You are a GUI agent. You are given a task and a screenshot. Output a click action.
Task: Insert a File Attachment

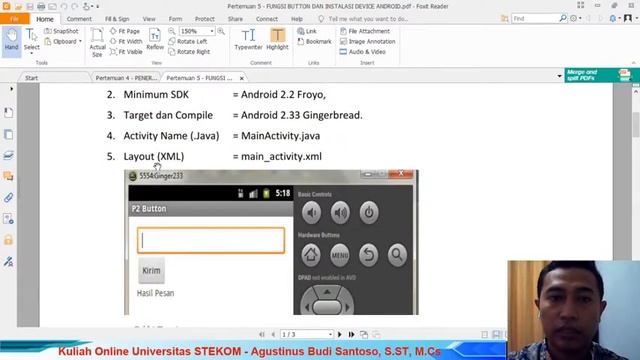365,31
